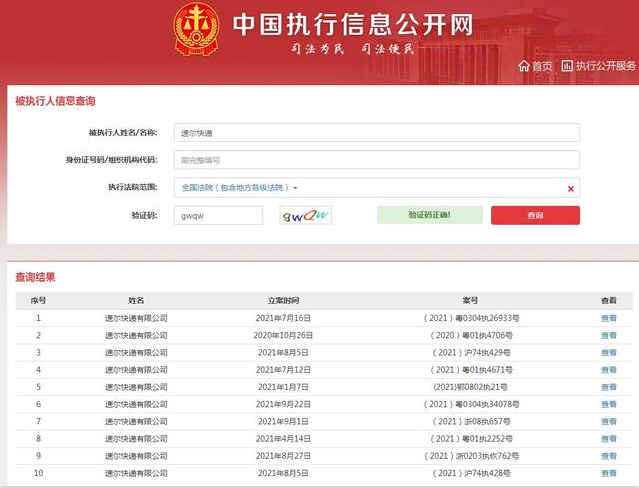Click the red 查询 search button
639x488 pixels.
[x=535, y=215]
